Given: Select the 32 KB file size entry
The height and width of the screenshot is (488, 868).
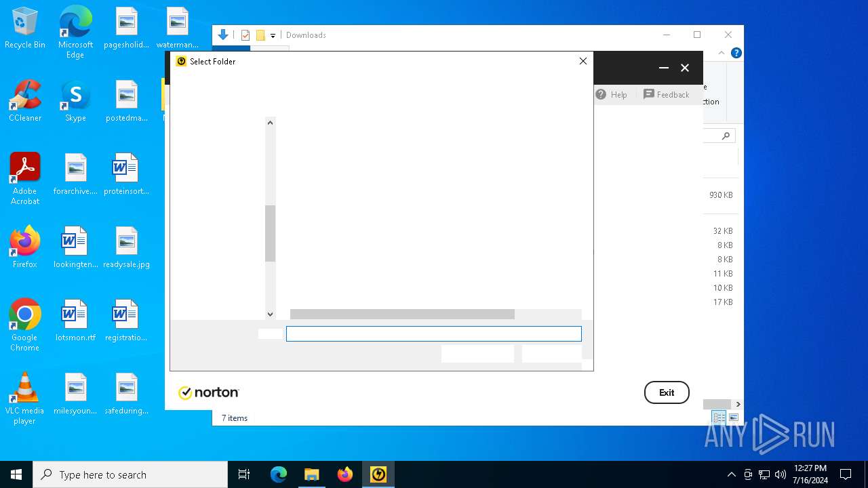Looking at the screenshot, I should pos(723,231).
